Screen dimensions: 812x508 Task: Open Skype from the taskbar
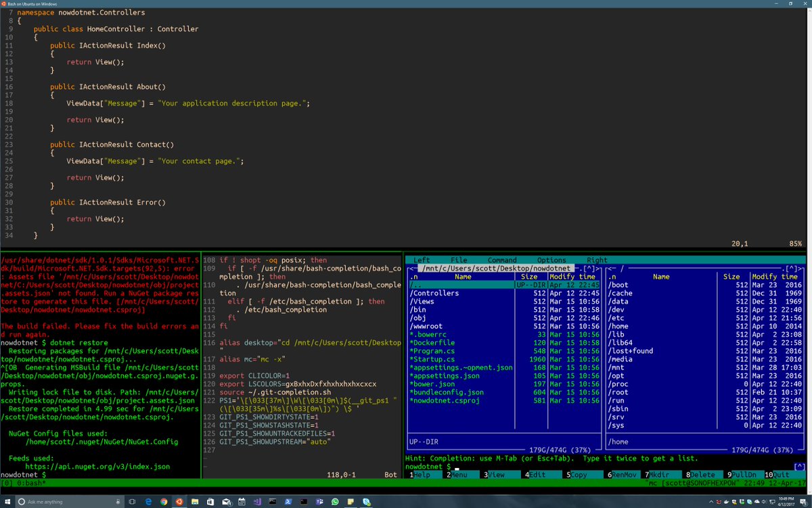click(x=366, y=501)
